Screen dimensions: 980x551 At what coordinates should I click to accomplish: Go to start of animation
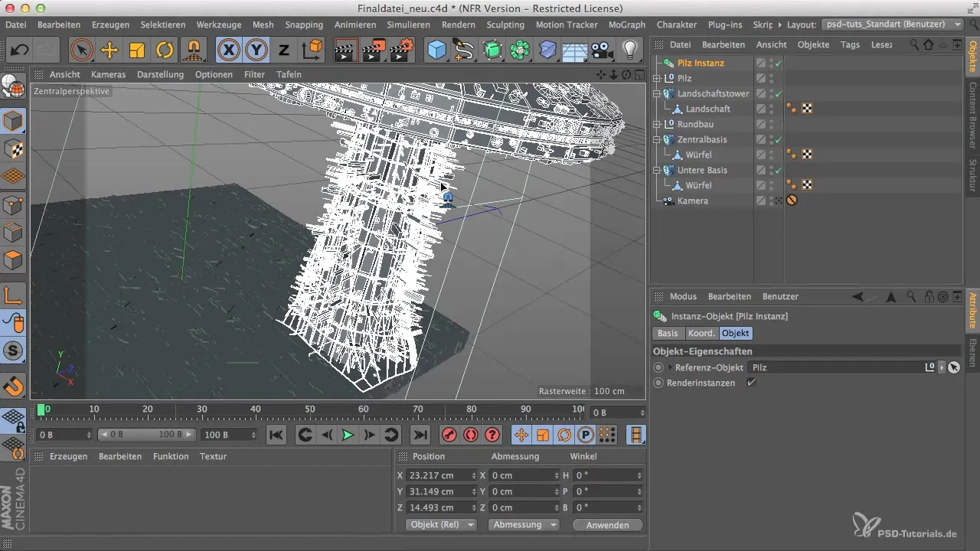[x=276, y=435]
